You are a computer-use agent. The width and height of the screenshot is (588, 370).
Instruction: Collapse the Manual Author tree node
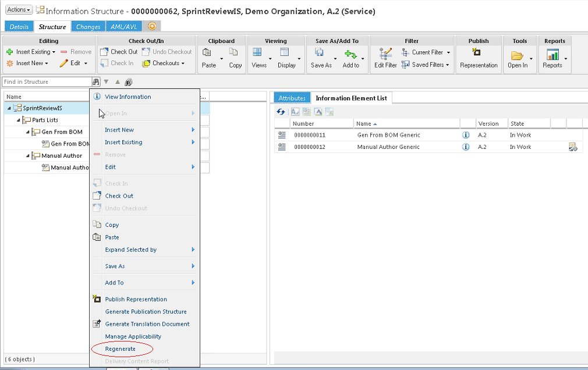pyautogui.click(x=28, y=156)
